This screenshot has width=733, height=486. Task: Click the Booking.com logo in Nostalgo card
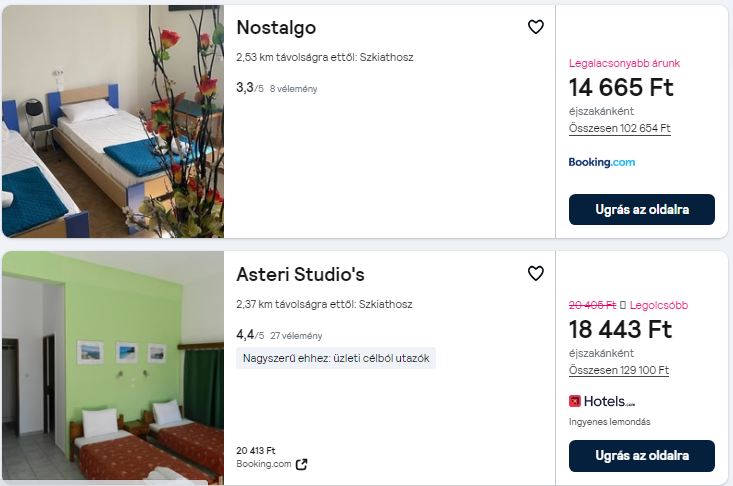[601, 162]
